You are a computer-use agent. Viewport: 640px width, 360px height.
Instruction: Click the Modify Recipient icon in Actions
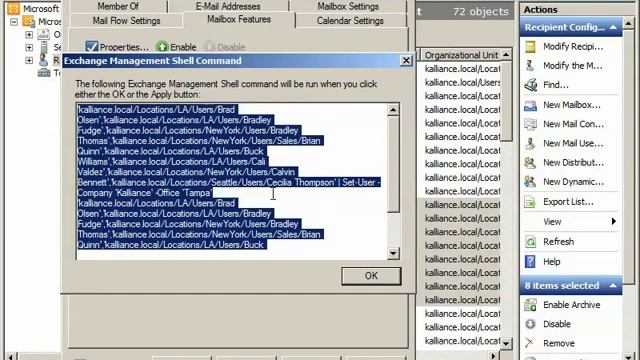coord(530,47)
